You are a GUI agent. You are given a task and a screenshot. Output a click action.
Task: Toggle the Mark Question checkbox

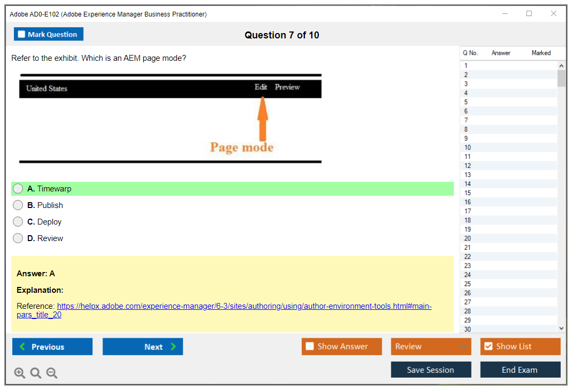tap(22, 35)
